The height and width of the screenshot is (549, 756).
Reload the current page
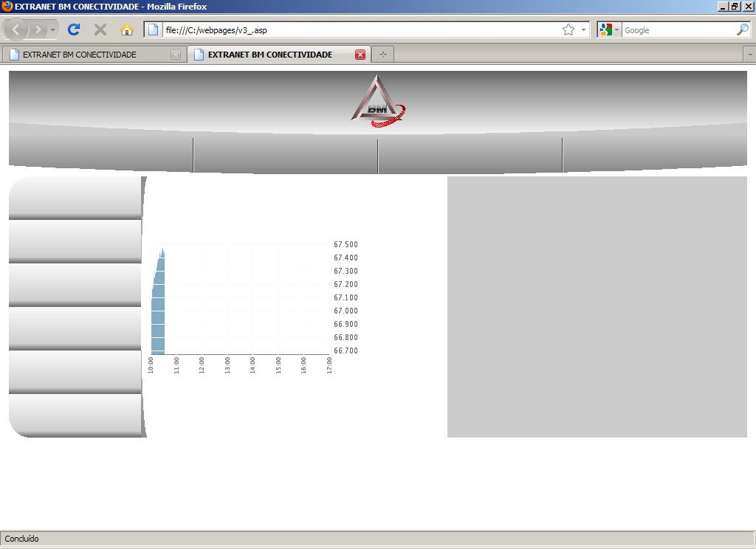(x=74, y=30)
